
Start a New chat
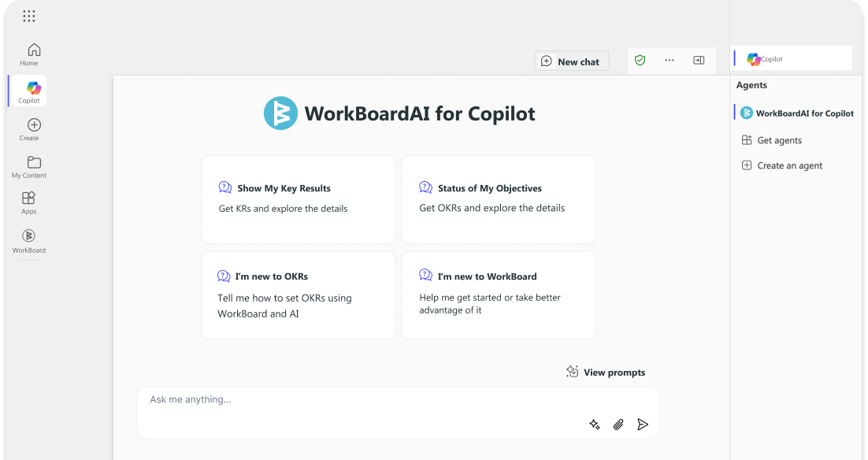[572, 61]
